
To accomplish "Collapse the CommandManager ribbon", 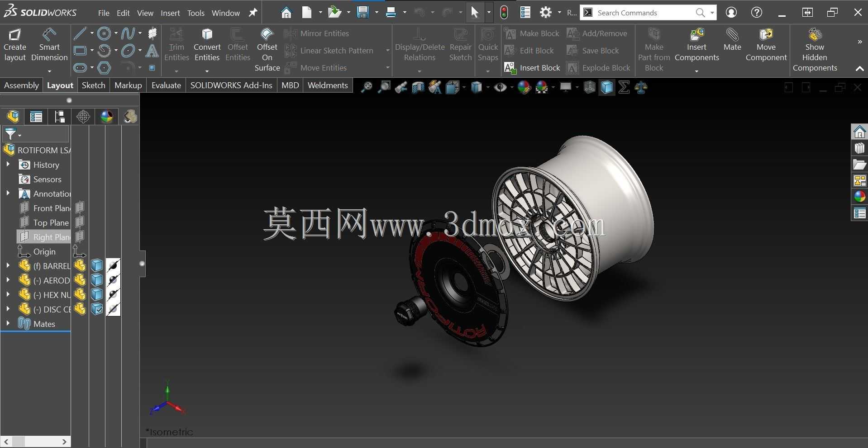I will pyautogui.click(x=859, y=69).
